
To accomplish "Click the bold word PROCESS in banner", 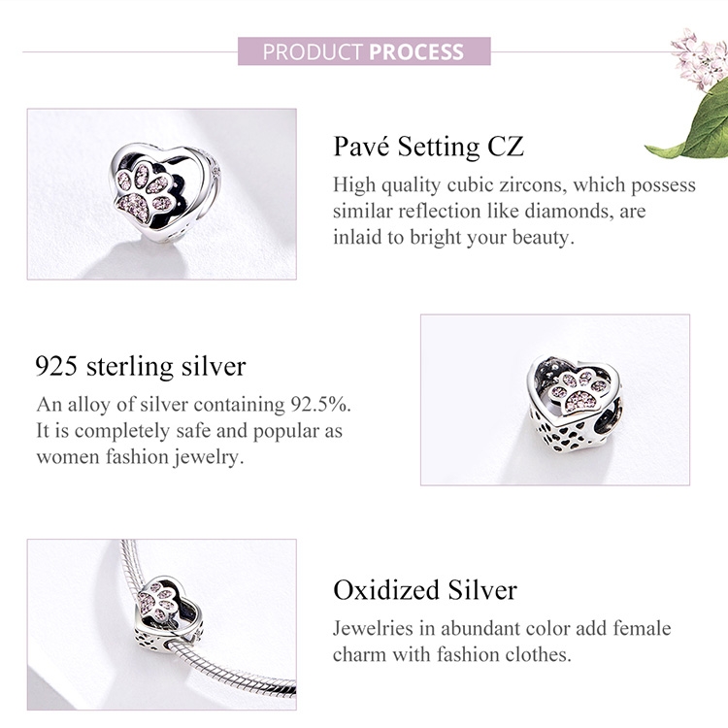I will tap(415, 50).
